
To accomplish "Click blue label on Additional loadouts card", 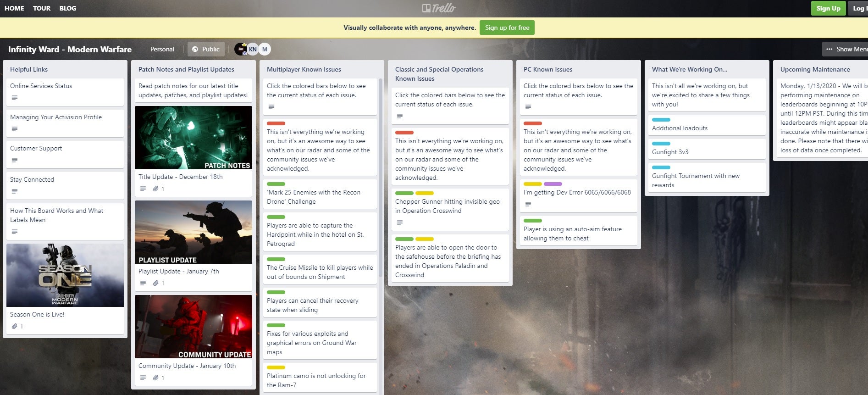I will point(661,120).
